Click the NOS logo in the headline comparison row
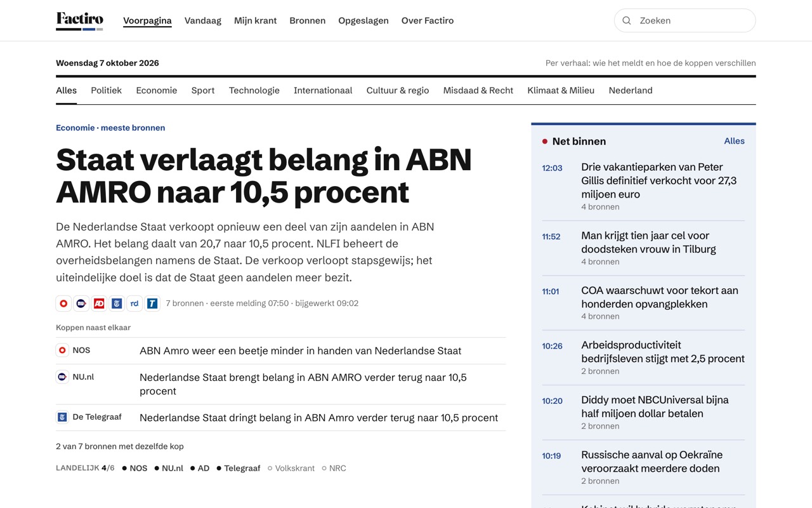The image size is (812, 508). tap(62, 350)
